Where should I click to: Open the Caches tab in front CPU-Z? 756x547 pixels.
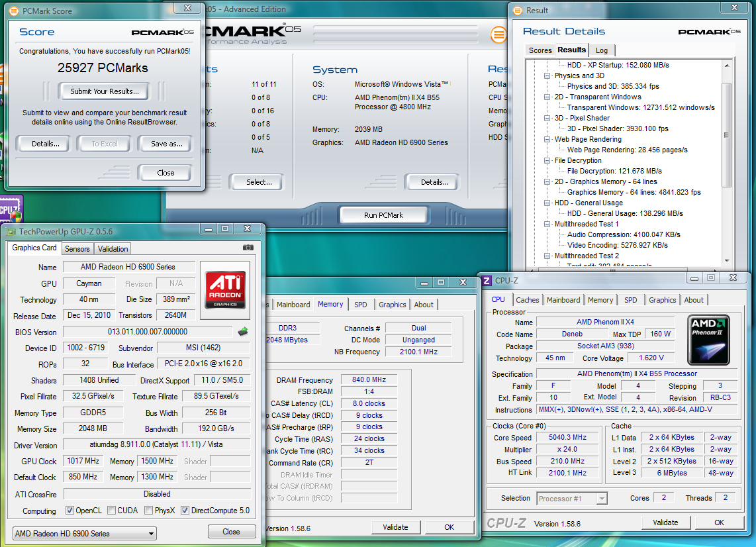pos(528,300)
